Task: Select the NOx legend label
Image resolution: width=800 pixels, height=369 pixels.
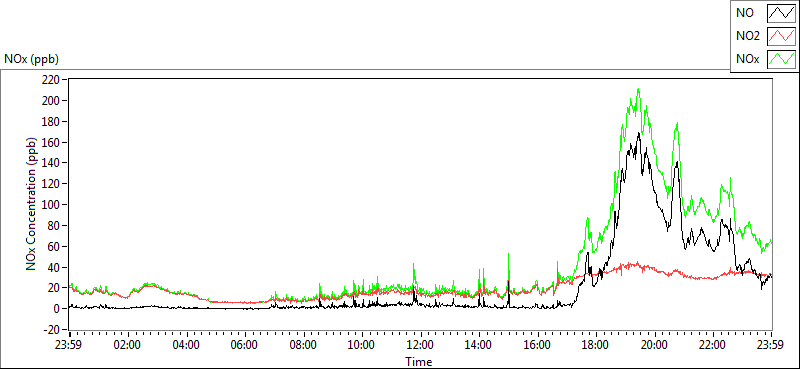Action: click(x=748, y=59)
